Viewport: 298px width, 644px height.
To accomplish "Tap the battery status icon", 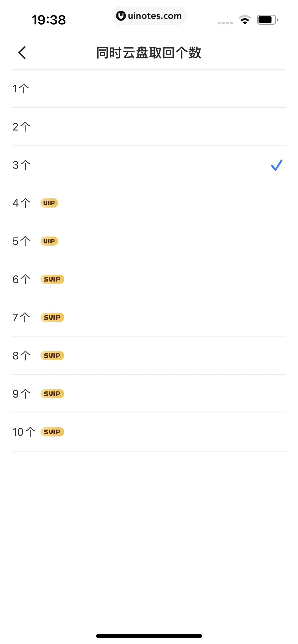I will (267, 20).
